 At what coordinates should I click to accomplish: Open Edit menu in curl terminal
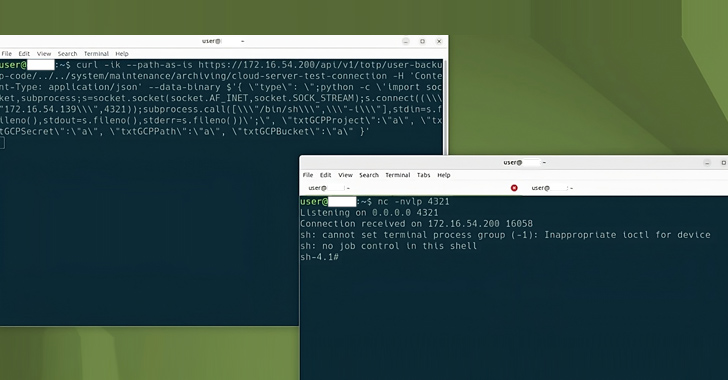click(24, 54)
